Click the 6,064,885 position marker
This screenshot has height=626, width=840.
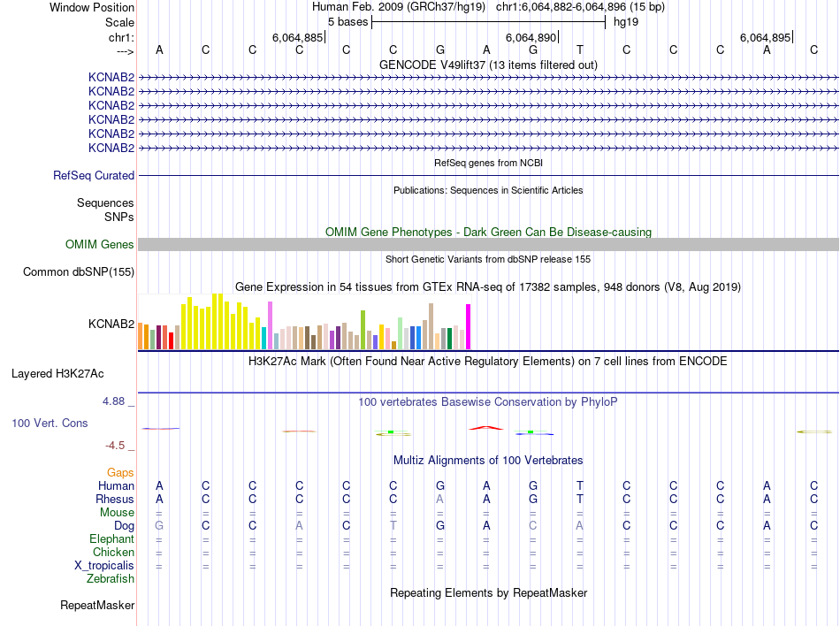pos(297,37)
